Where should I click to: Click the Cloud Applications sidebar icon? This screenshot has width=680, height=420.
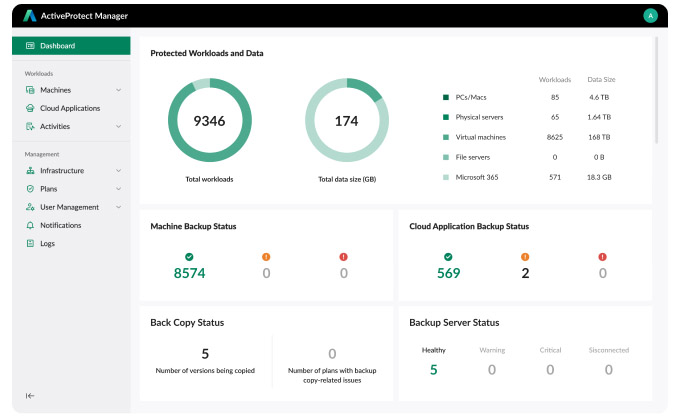30,108
